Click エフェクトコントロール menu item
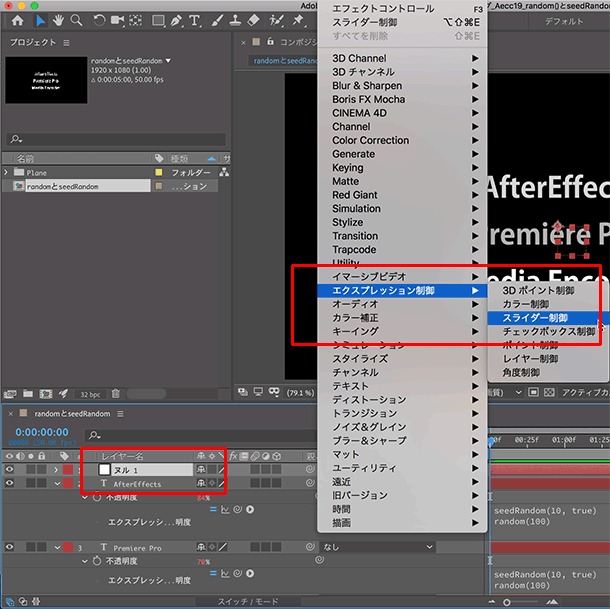Viewport: 610px width, 609px height. (x=402, y=9)
